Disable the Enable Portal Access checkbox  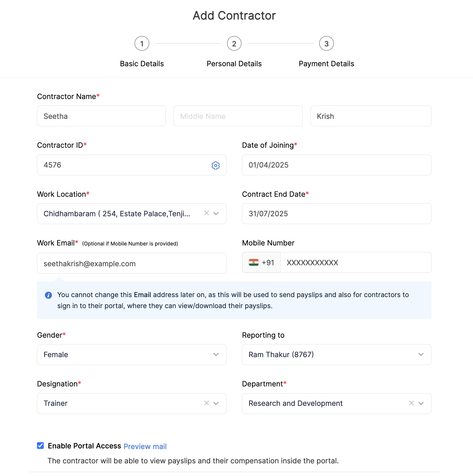[41, 445]
